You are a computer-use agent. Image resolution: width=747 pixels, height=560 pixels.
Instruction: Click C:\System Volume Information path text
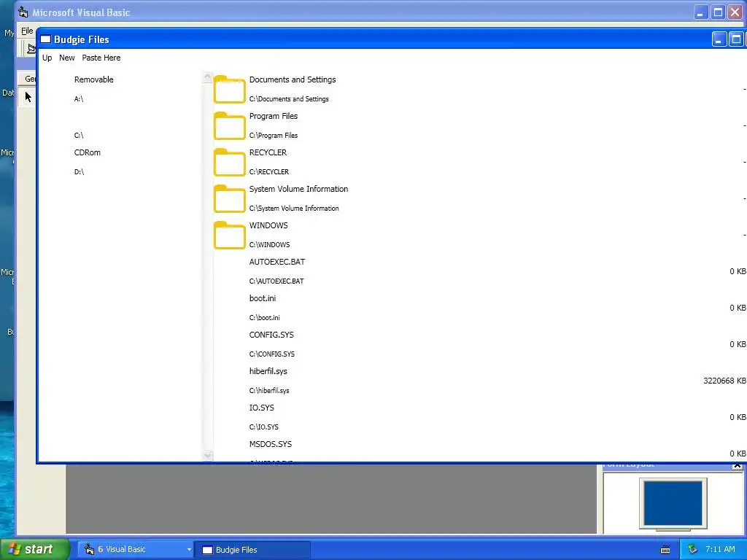tap(294, 208)
